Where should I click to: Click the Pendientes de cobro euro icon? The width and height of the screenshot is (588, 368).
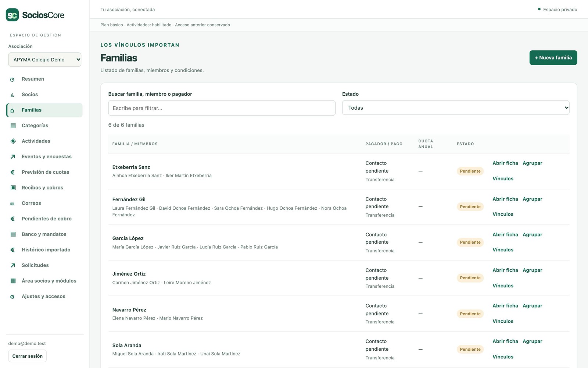[x=12, y=219]
